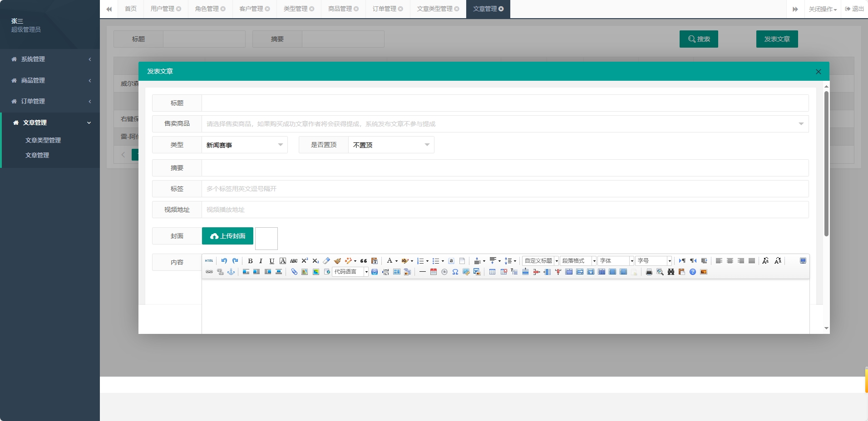Apply subscript formatting
The height and width of the screenshot is (421, 868).
pyautogui.click(x=316, y=261)
